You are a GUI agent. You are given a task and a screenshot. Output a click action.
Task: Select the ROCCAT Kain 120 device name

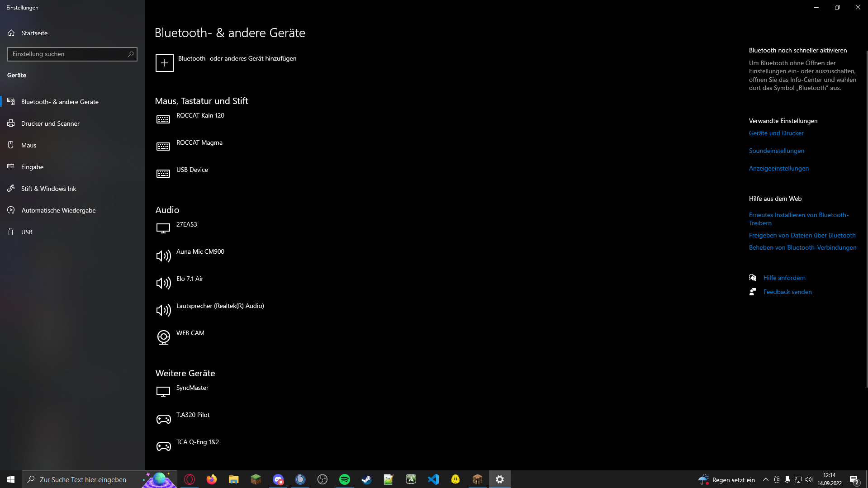(x=200, y=115)
